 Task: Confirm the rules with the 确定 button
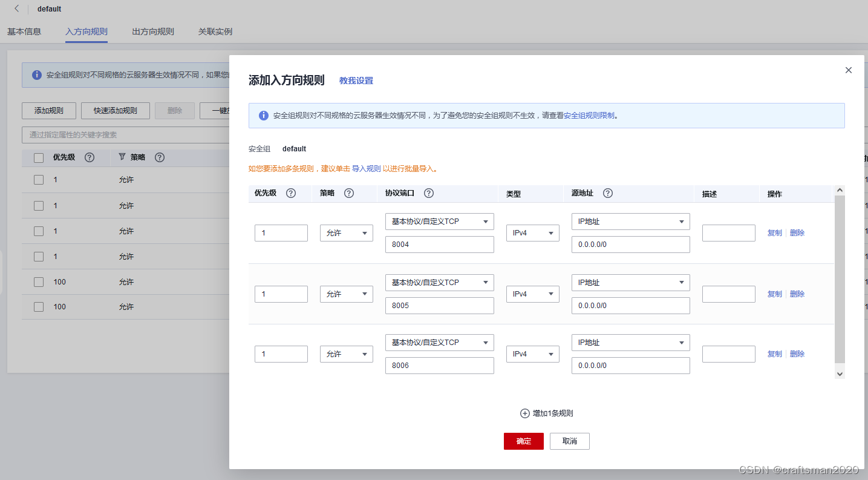click(523, 441)
